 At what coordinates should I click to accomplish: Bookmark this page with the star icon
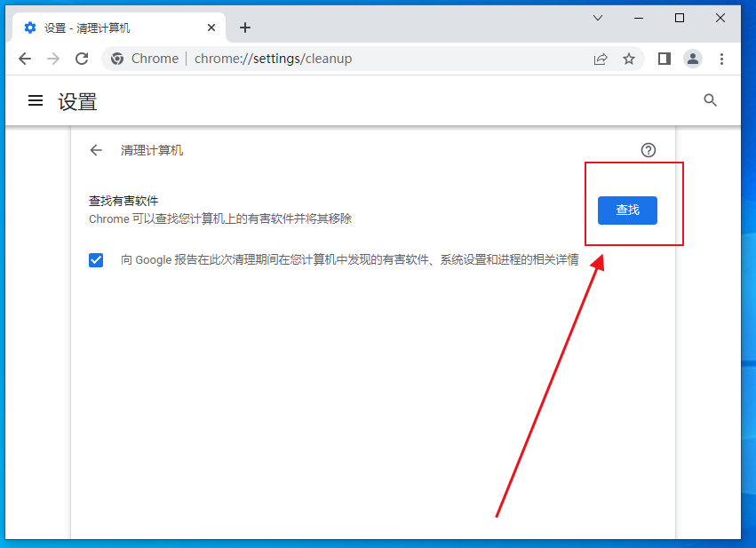629,59
